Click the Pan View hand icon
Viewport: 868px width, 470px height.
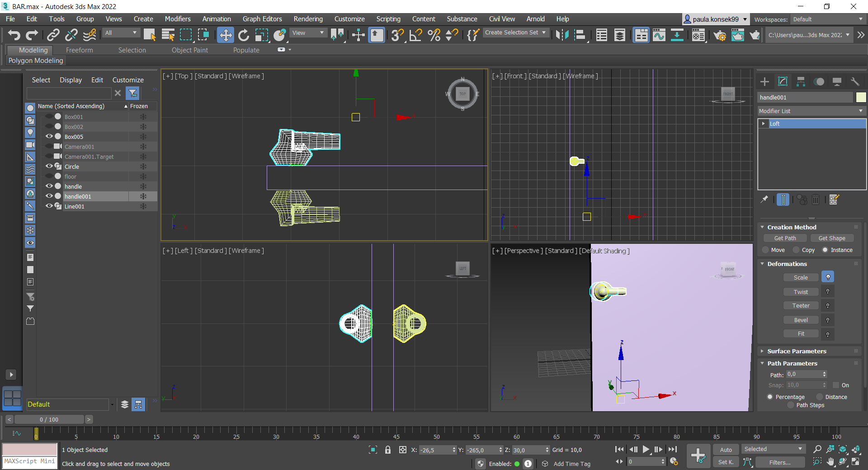[x=830, y=462]
